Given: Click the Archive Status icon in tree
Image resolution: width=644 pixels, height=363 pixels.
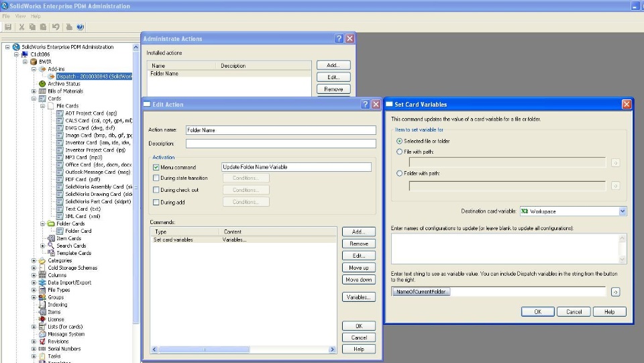Looking at the screenshot, I should [x=42, y=84].
